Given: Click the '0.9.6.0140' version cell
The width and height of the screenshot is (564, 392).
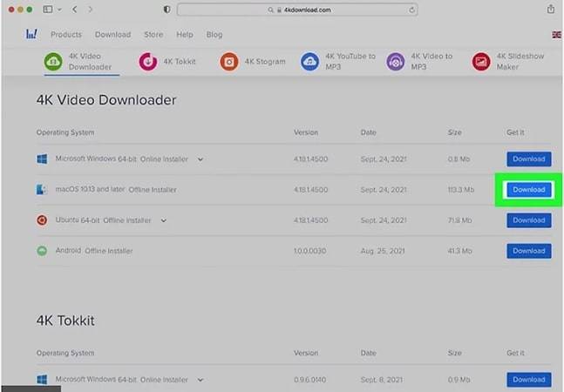Looking at the screenshot, I should tap(309, 380).
